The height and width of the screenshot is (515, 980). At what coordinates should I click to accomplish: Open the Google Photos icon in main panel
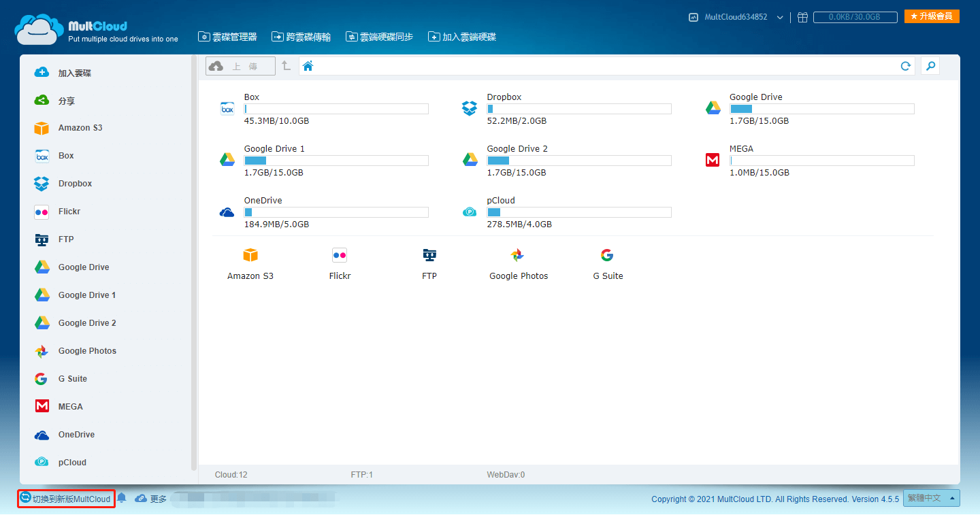pos(517,255)
